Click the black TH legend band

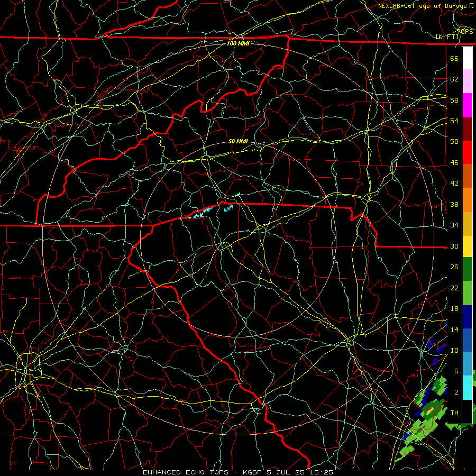tap(467, 411)
